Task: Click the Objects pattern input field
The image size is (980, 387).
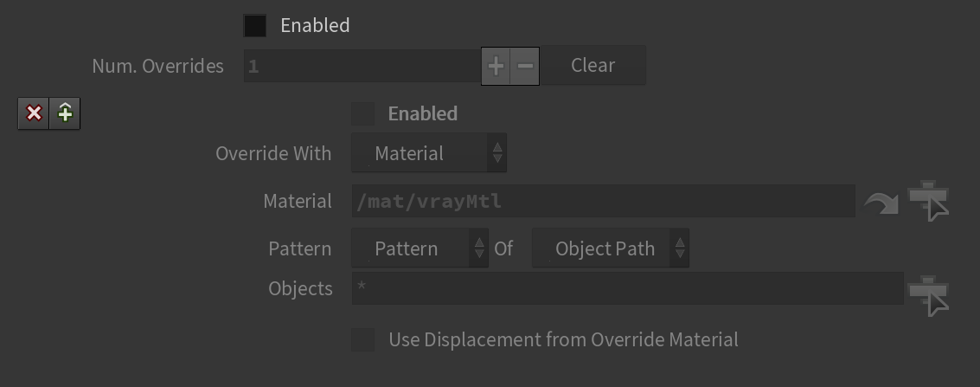Action: click(x=627, y=289)
